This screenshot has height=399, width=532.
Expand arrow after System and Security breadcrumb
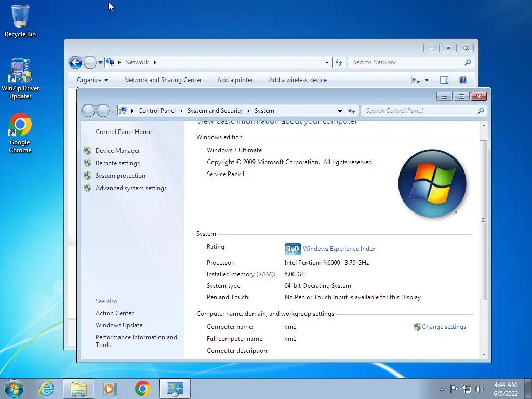pos(249,111)
